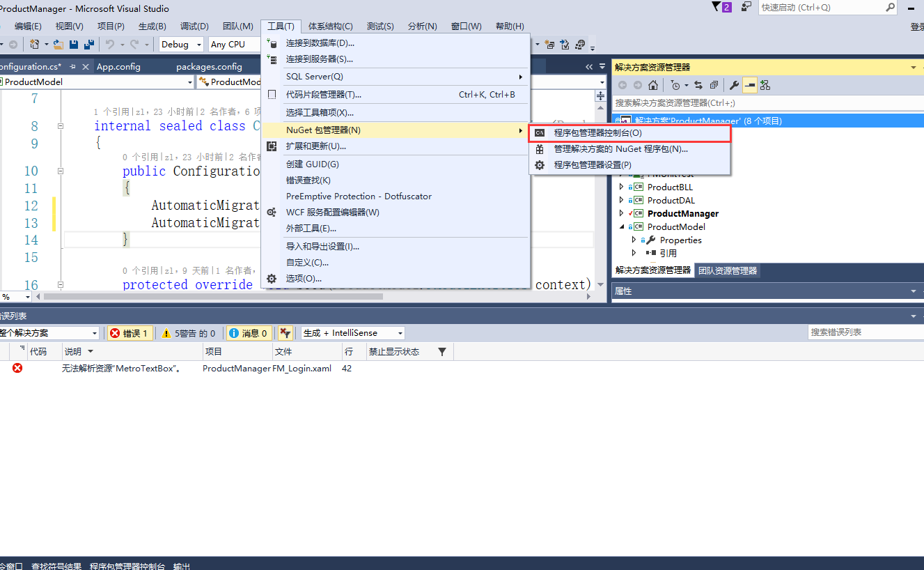The width and height of the screenshot is (924, 570).
Task: Expand the ProductDAL project node
Action: pos(621,200)
